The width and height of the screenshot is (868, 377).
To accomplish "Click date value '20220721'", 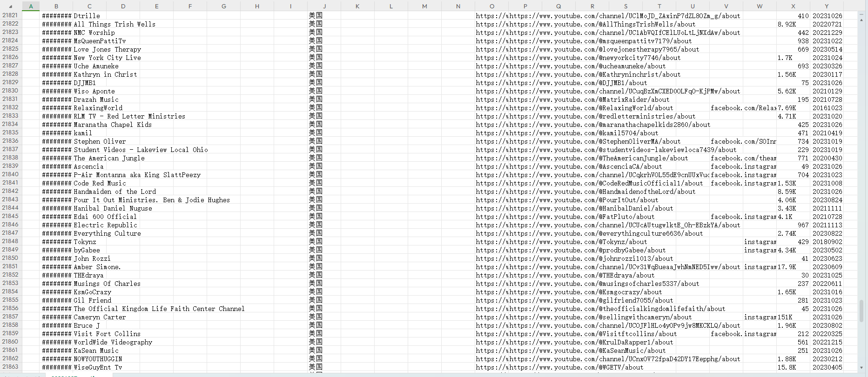I will click(x=827, y=24).
